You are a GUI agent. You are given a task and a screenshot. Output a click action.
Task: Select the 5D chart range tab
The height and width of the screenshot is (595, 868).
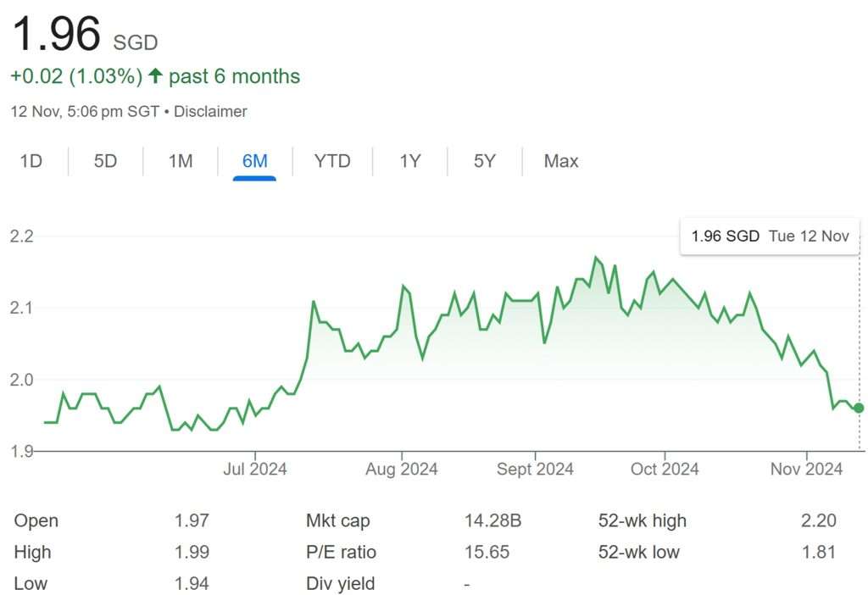click(x=105, y=161)
